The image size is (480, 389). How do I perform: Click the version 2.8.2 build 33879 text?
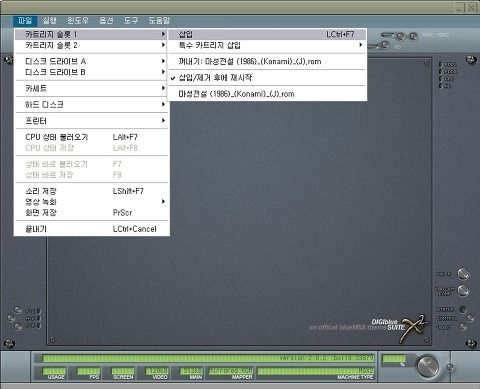(326, 358)
